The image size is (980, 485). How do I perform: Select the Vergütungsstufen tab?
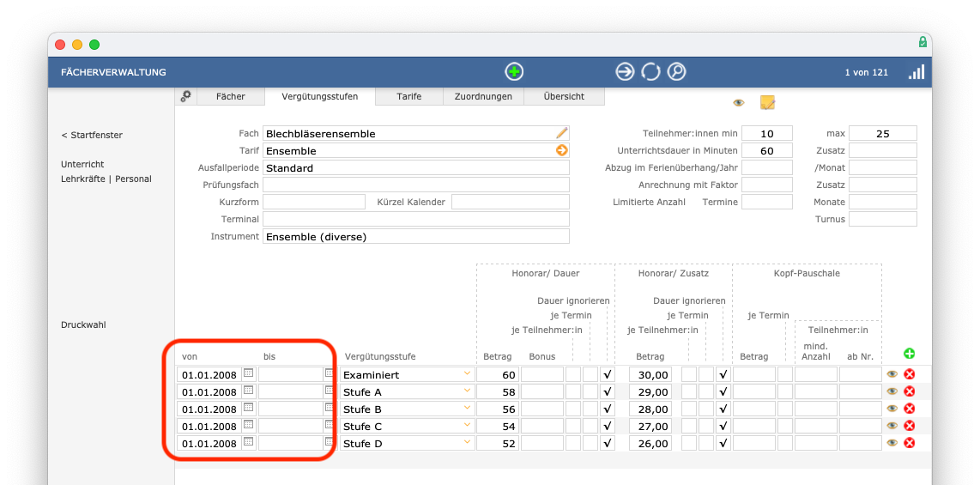pos(320,96)
